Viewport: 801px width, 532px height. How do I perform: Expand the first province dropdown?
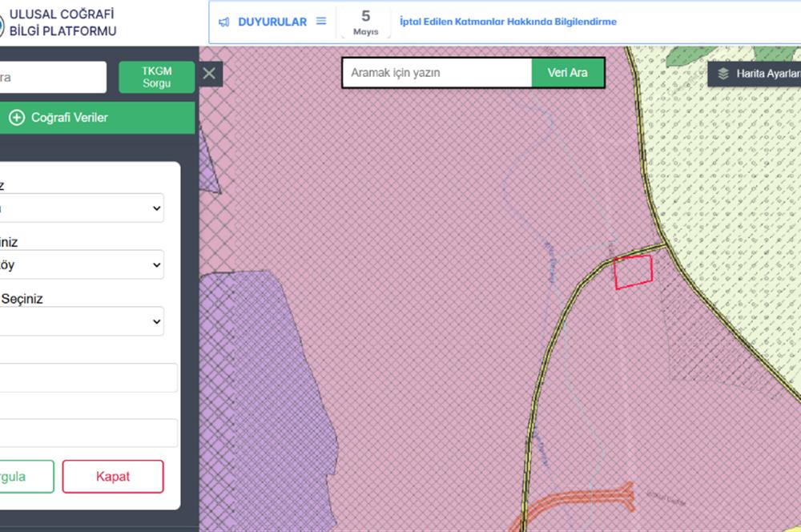[x=82, y=208]
